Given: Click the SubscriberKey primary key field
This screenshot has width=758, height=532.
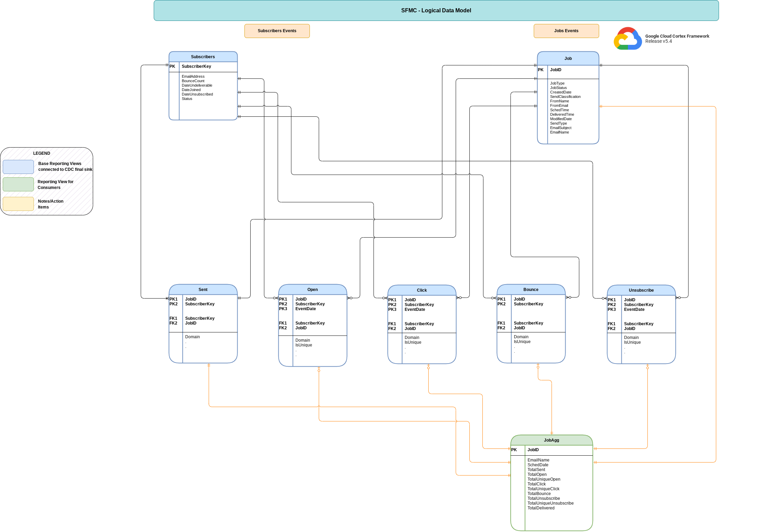Looking at the screenshot, I should (x=197, y=66).
